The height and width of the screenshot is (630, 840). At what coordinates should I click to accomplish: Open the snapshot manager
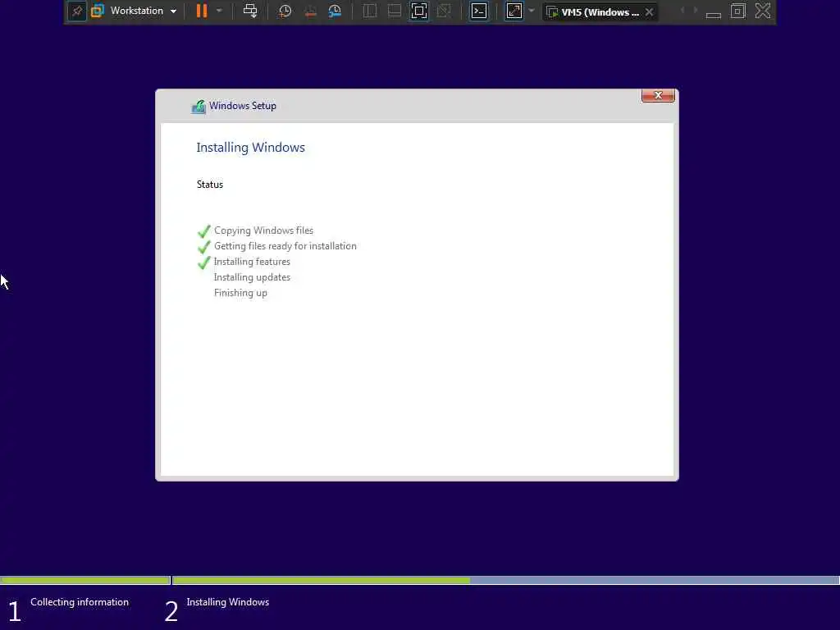coord(335,11)
